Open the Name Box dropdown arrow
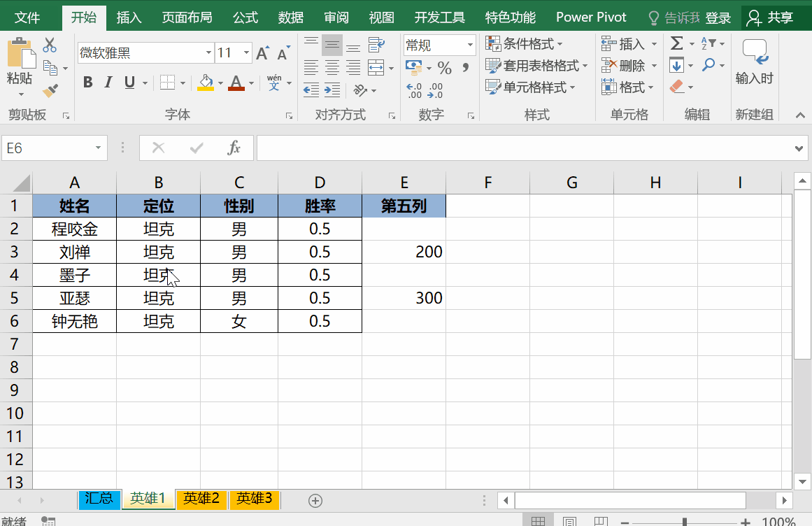This screenshot has width=812, height=526. [98, 148]
